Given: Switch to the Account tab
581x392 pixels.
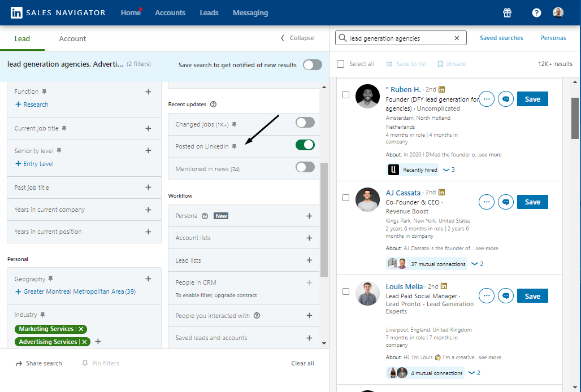Looking at the screenshot, I should point(72,38).
